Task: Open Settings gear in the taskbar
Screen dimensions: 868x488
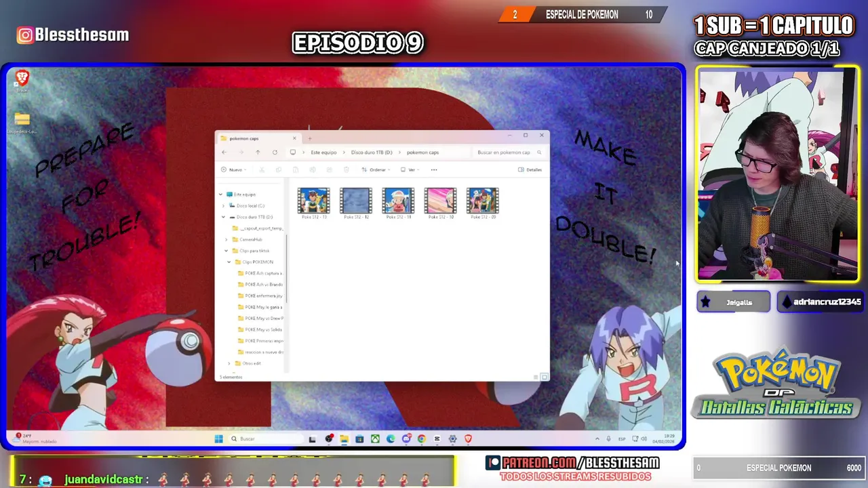Action: [x=452, y=439]
